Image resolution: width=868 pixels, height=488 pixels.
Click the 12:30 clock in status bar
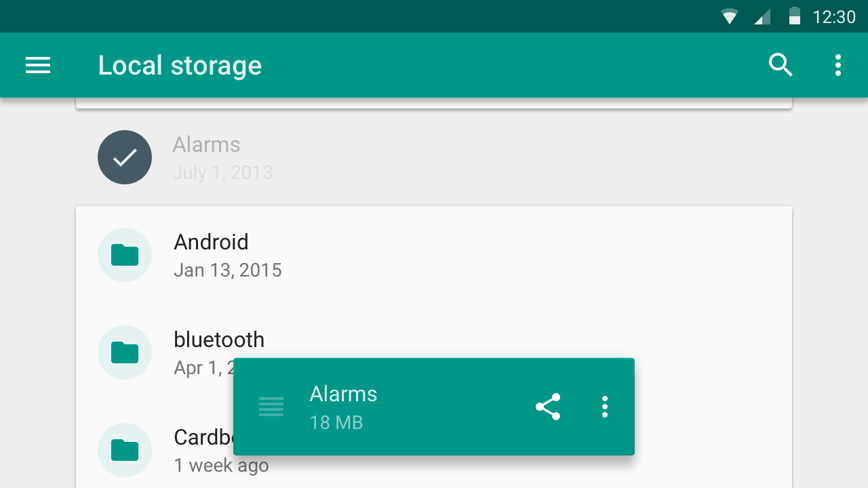pyautogui.click(x=834, y=16)
